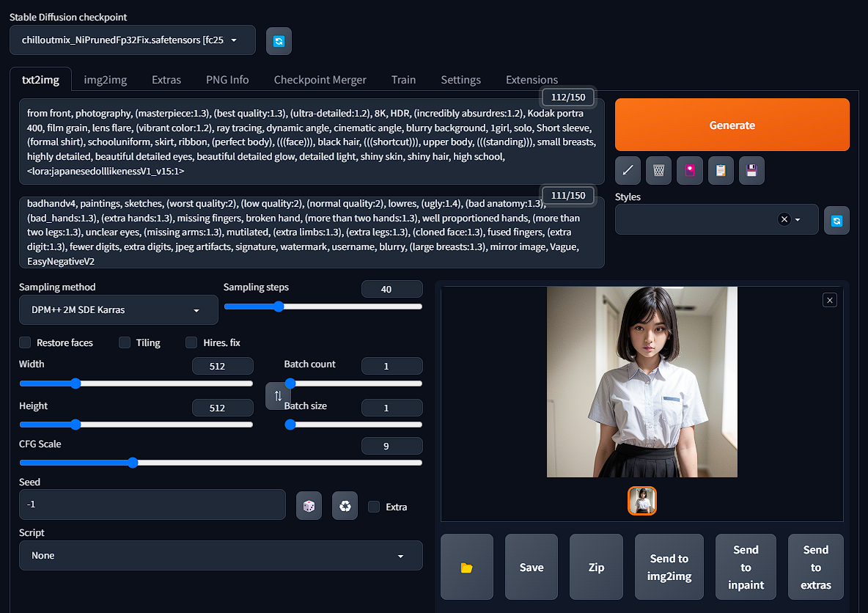The width and height of the screenshot is (868, 613).
Task: Refresh the Stable Diffusion checkpoint list
Action: click(279, 41)
